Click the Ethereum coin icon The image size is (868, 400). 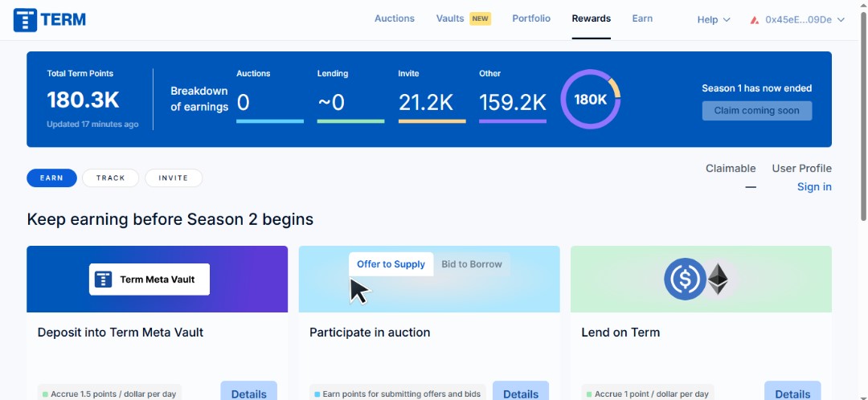(718, 279)
